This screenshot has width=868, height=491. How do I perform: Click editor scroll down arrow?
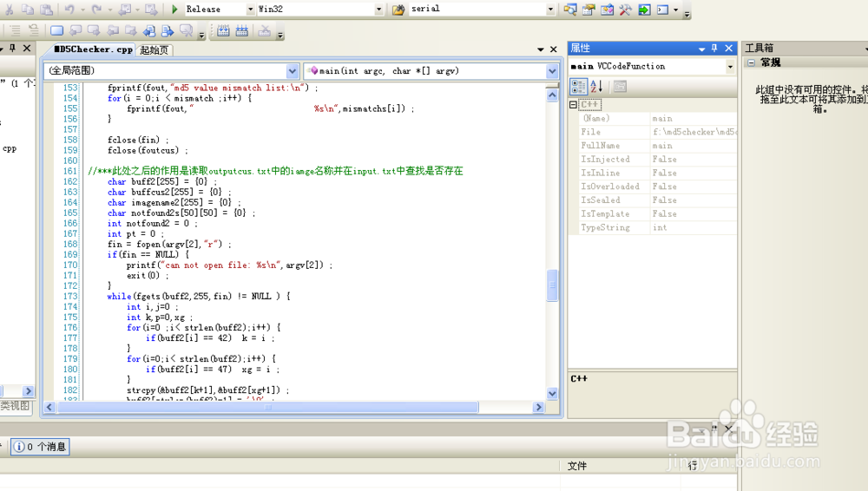click(x=552, y=394)
